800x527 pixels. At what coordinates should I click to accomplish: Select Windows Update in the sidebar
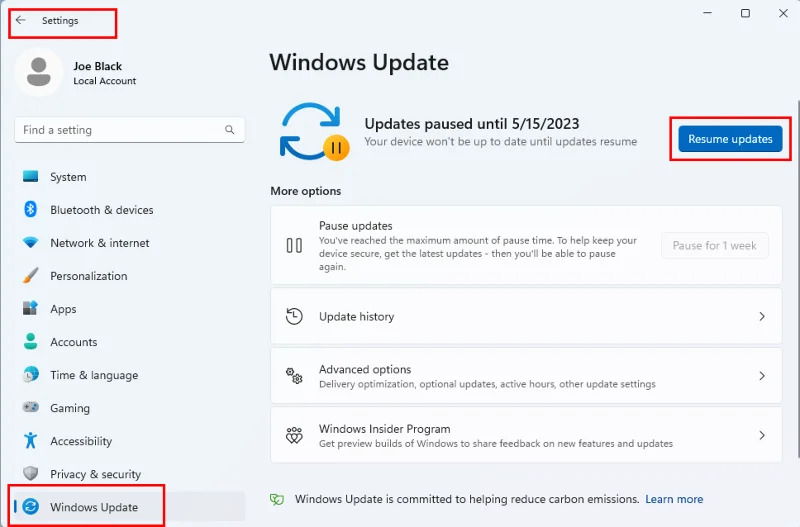pos(93,507)
